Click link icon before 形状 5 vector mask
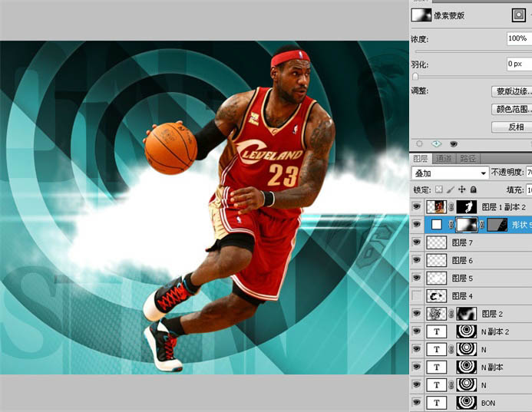This screenshot has width=532, height=412. pyautogui.click(x=482, y=225)
